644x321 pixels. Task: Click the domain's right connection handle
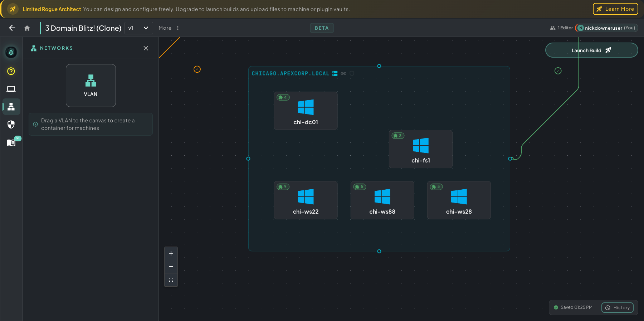click(510, 159)
